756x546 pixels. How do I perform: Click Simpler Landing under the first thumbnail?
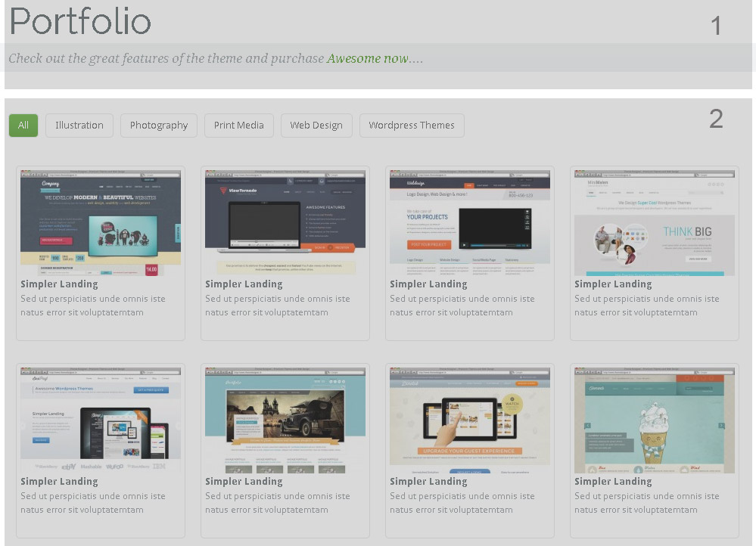click(x=59, y=284)
